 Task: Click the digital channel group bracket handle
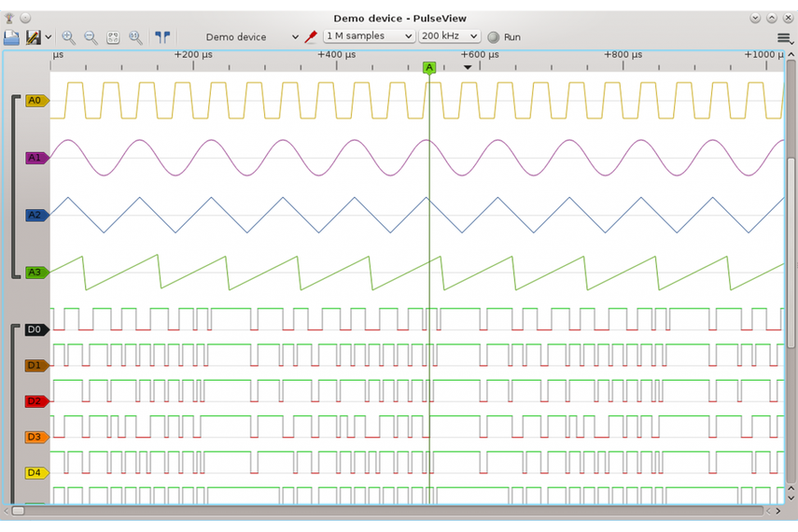(15, 413)
